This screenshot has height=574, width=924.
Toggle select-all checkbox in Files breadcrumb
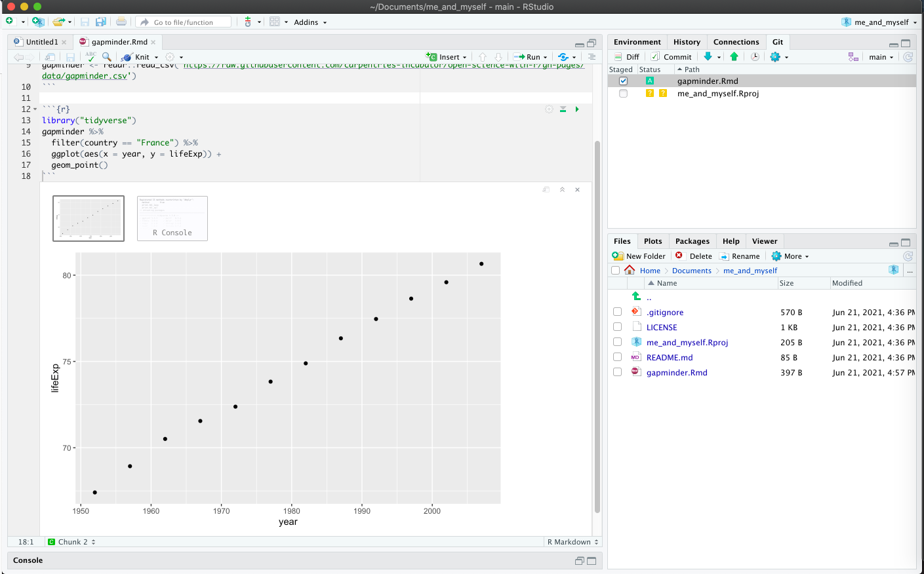pos(615,270)
